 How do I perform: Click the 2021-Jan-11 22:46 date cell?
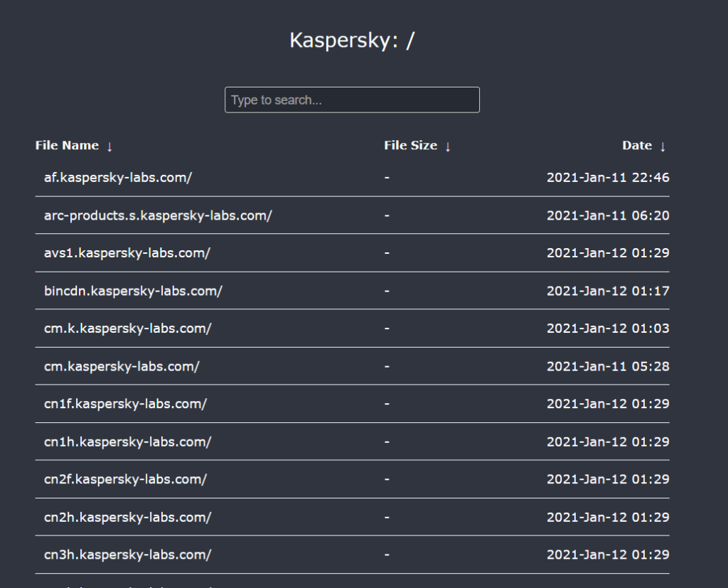(608, 178)
